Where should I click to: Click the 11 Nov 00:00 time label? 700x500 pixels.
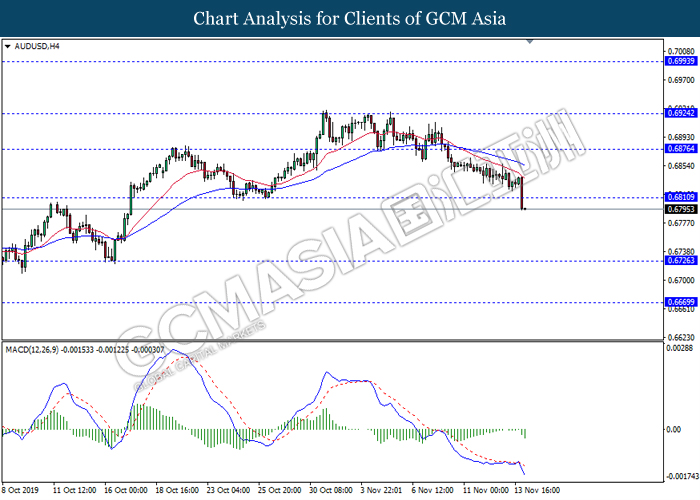(x=486, y=490)
